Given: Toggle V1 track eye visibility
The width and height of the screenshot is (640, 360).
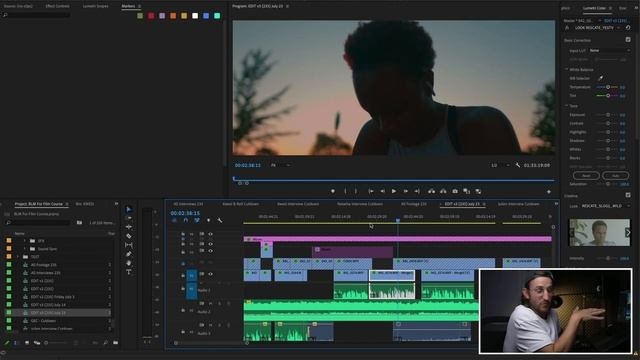Looking at the screenshot, I should pos(210,274).
